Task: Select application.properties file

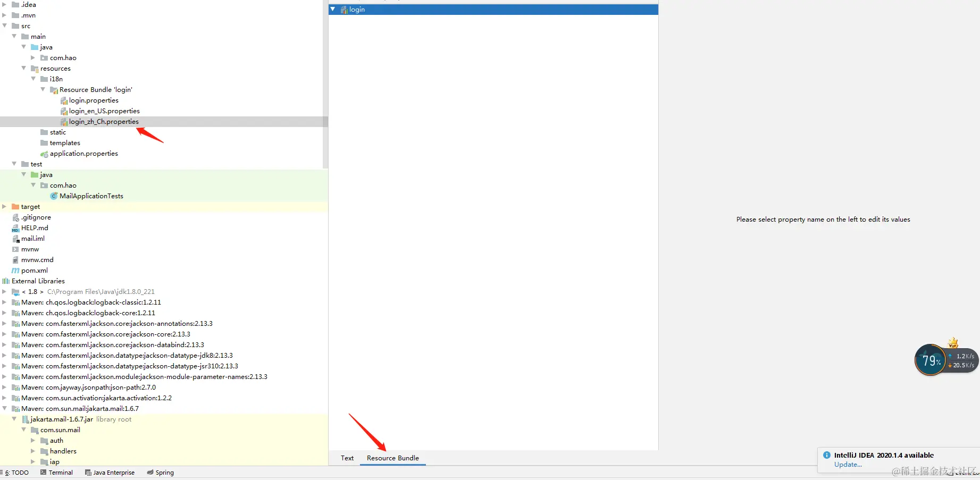Action: point(84,154)
